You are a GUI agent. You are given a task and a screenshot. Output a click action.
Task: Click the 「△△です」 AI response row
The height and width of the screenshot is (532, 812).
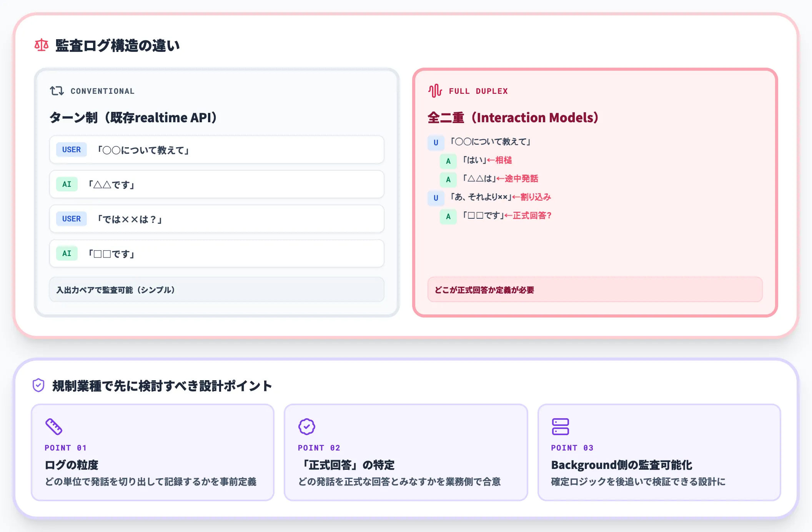point(217,184)
